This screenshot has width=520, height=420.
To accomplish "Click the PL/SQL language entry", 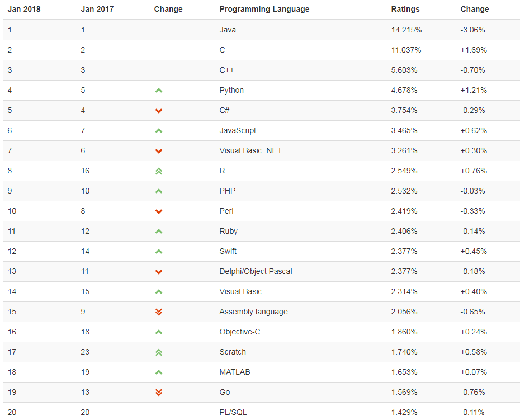I will tap(233, 412).
